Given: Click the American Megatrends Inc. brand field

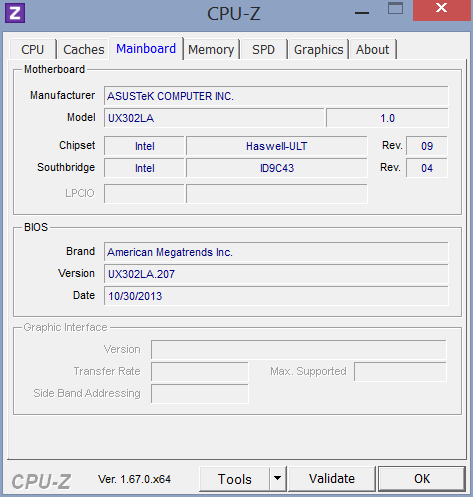Looking at the screenshot, I should (276, 252).
